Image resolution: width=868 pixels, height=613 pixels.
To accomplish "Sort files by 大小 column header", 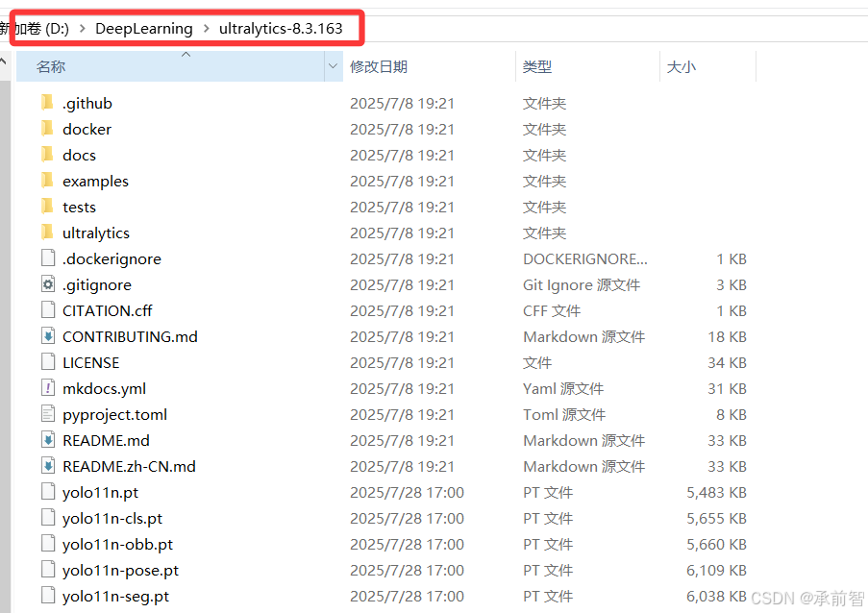I will pos(707,66).
